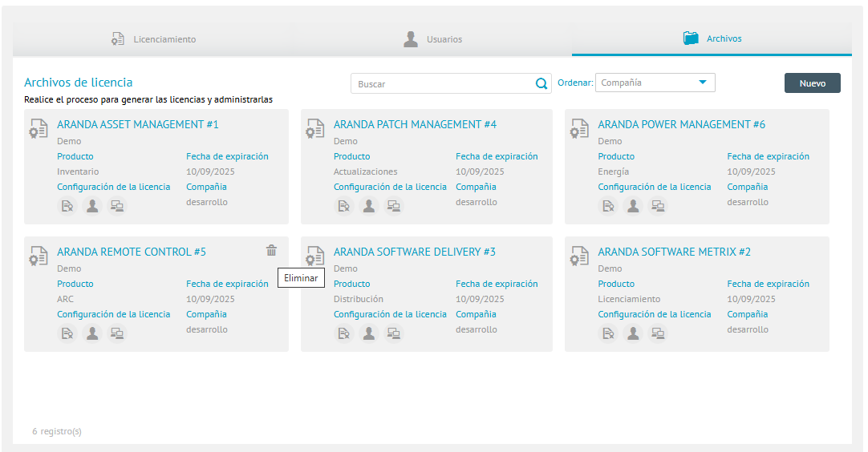
Task: Open document config icon in Software Metrix card
Action: (x=608, y=333)
